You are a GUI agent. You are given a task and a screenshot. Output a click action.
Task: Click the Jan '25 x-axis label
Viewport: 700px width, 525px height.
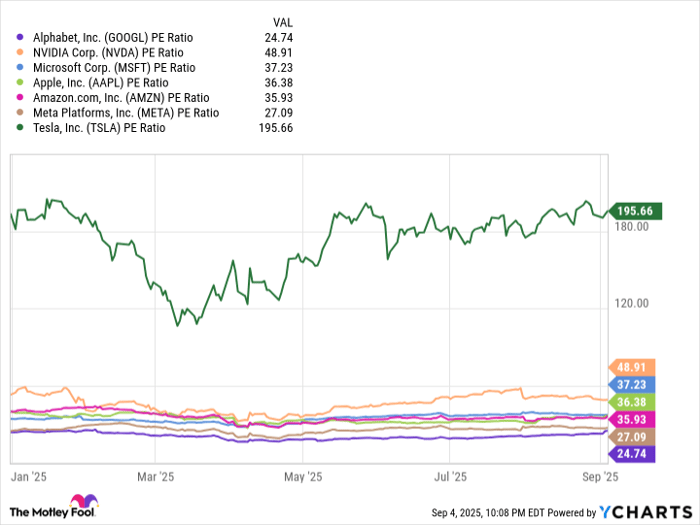29,477
